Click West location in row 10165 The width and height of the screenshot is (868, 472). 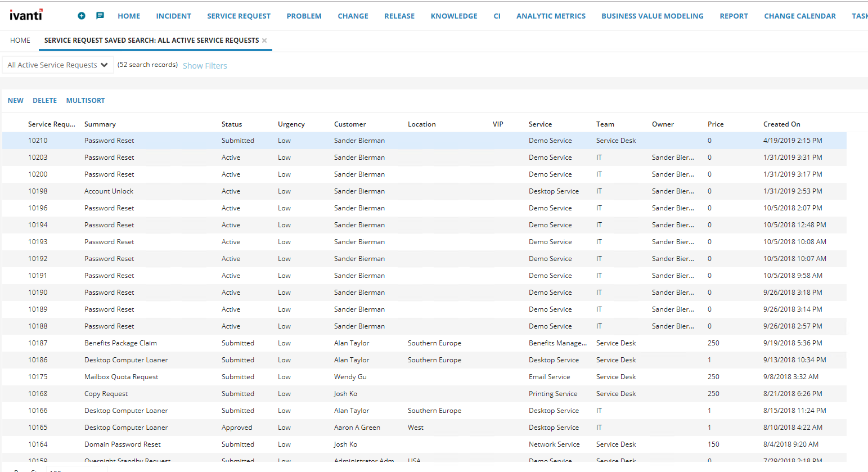tap(416, 428)
